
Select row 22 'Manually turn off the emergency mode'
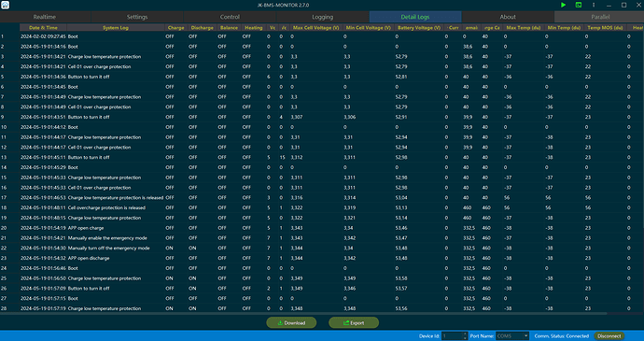click(x=322, y=248)
